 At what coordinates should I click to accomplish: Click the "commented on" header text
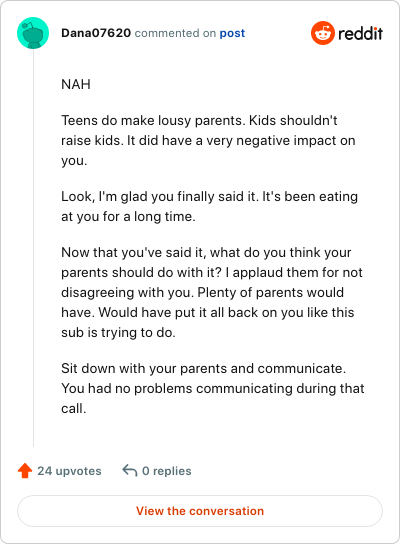click(x=175, y=33)
